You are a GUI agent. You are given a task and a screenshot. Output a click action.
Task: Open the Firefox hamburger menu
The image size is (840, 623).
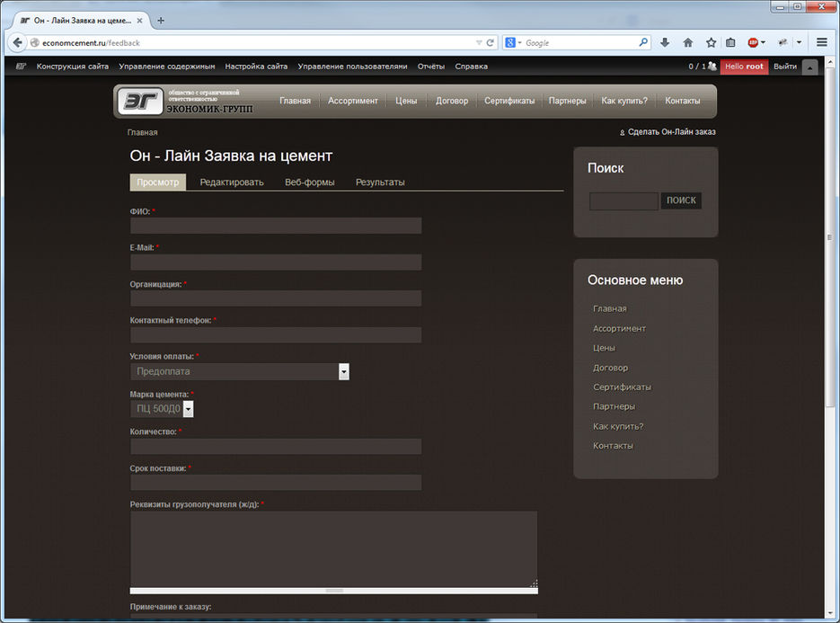coord(822,42)
